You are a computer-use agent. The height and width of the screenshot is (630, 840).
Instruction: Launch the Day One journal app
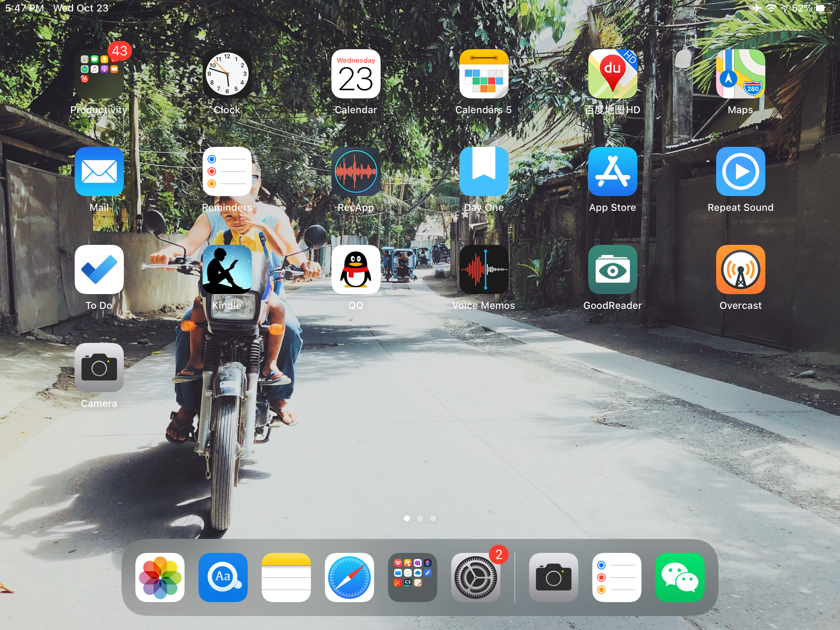click(x=484, y=171)
